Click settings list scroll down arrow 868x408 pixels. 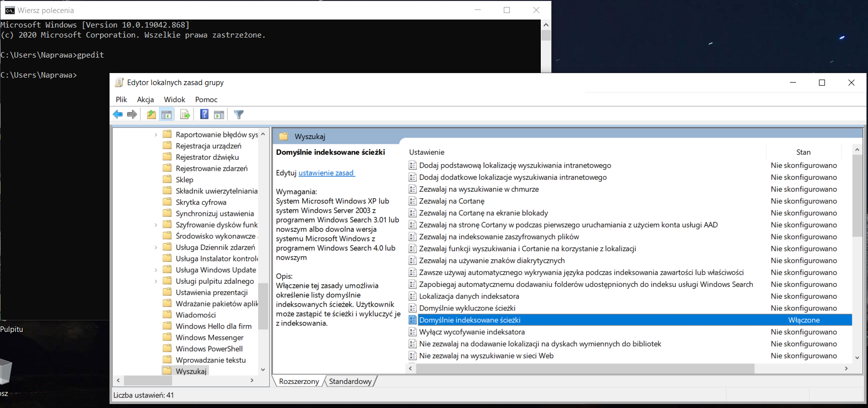click(857, 358)
